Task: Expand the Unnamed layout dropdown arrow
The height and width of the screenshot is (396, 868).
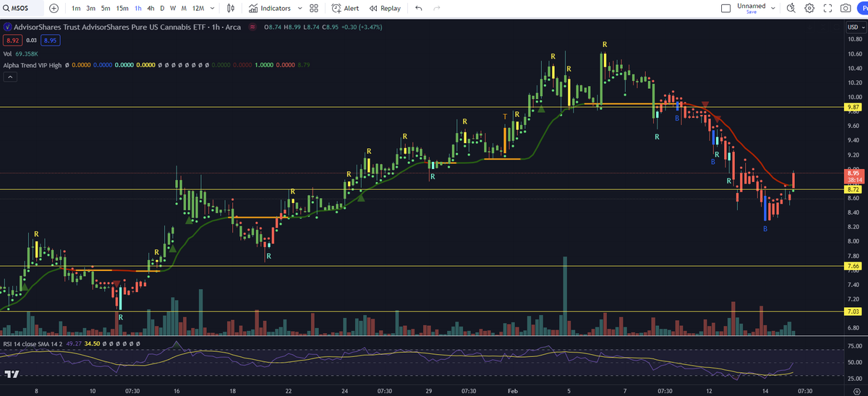Action: pyautogui.click(x=773, y=8)
